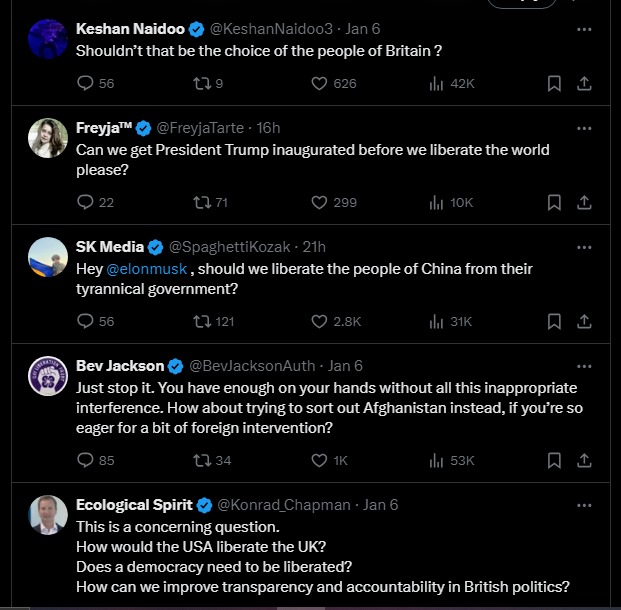Click Freyja's profile avatar
The image size is (621, 610).
(x=47, y=138)
